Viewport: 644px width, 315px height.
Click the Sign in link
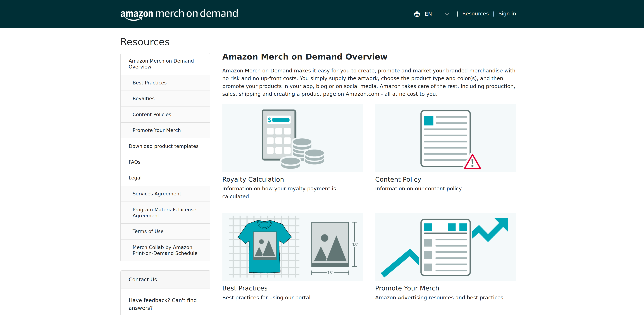(507, 13)
